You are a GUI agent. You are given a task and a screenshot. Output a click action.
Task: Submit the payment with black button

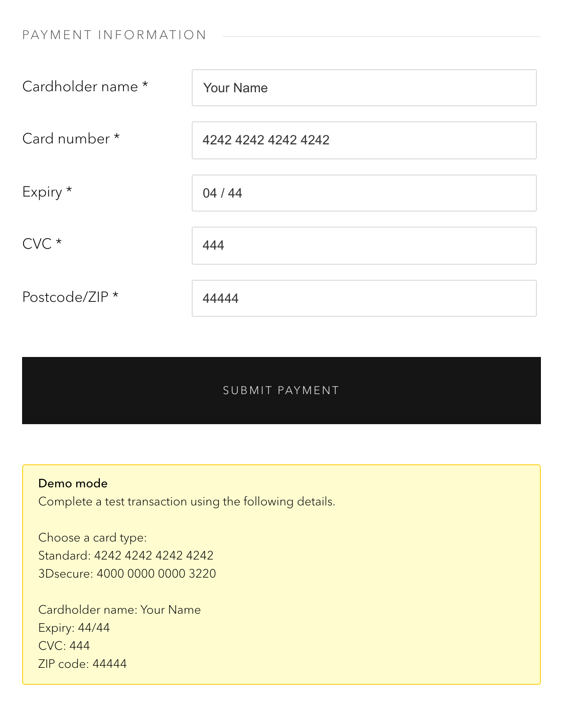281,391
